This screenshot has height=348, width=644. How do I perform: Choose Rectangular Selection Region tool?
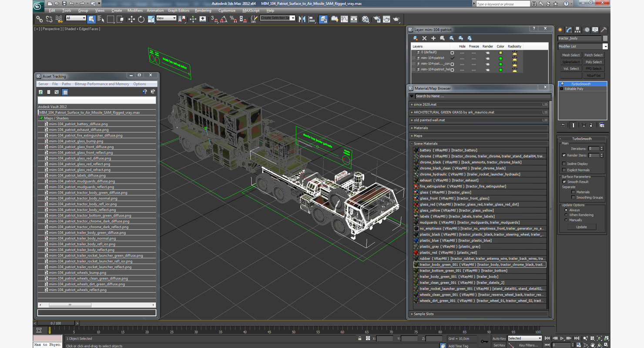(111, 19)
